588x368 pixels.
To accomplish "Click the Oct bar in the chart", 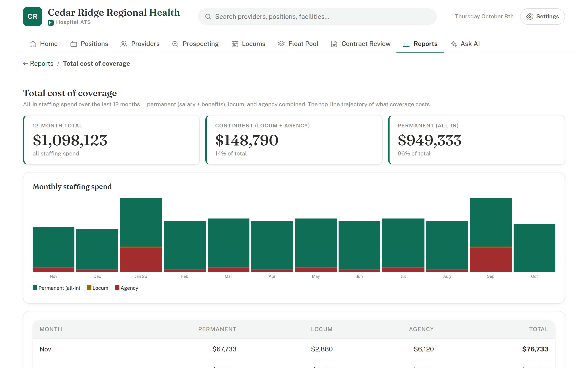I will click(x=534, y=248).
